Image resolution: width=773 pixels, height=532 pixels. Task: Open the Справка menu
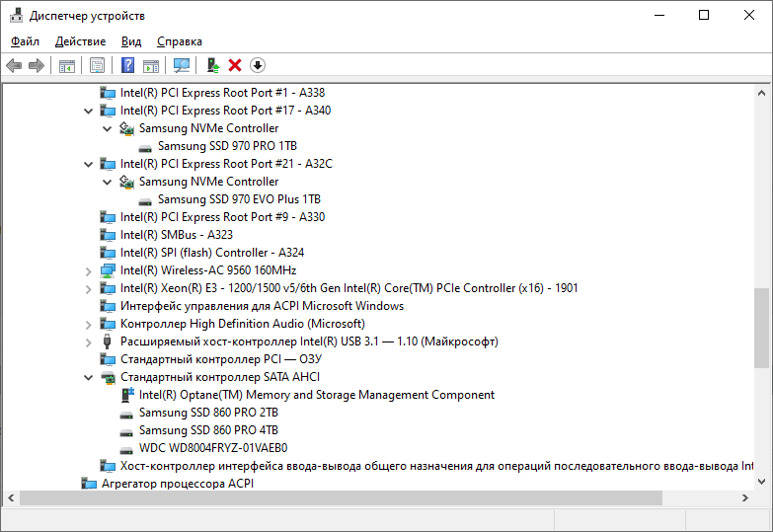tap(180, 41)
